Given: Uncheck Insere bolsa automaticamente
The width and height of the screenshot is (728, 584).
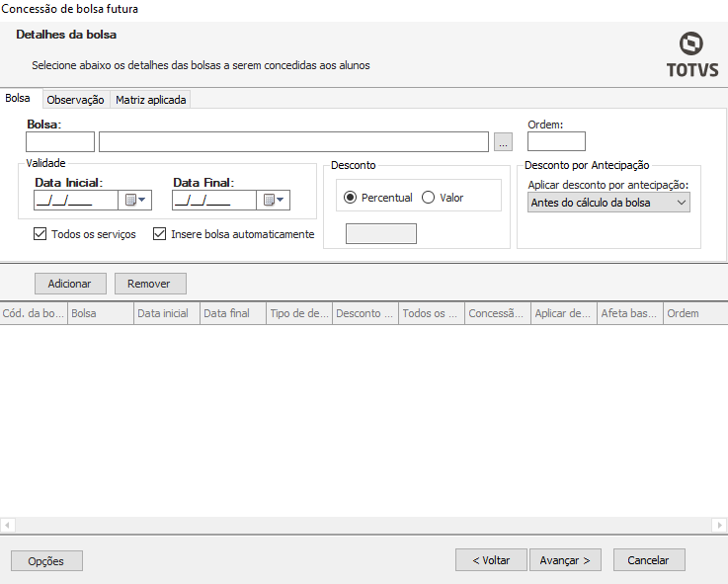Looking at the screenshot, I should click(x=160, y=234).
